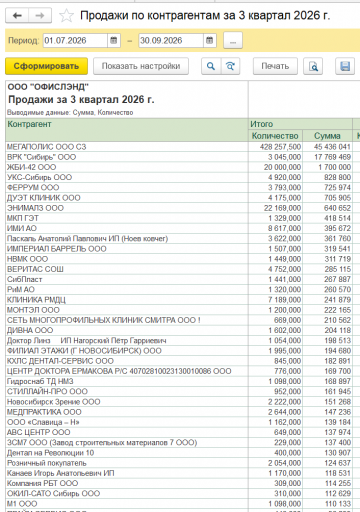Viewport: 360px width, 512px height.
Task: Select row НВМК ООО
Action: pyautogui.click(x=127, y=259)
